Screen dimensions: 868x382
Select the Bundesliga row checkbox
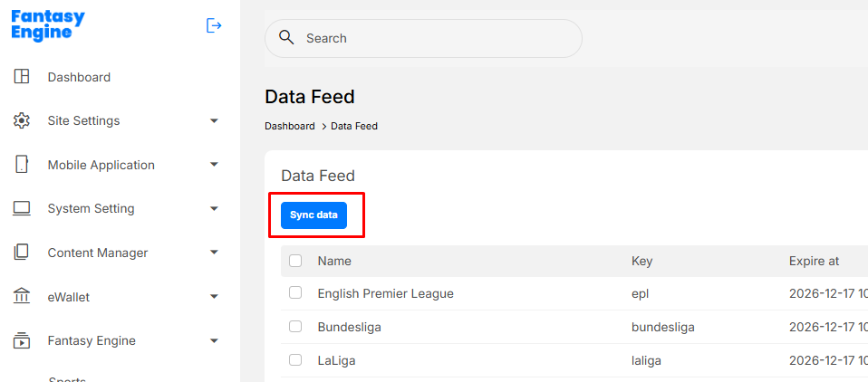tap(295, 327)
